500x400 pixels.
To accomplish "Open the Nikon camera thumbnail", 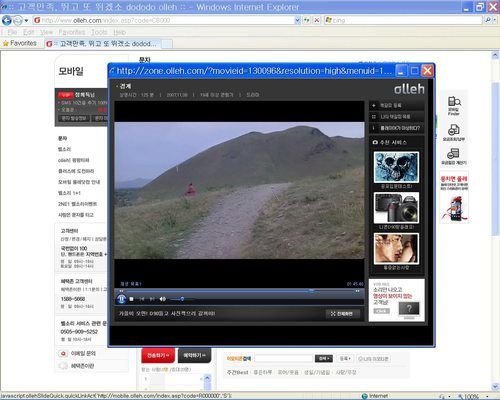I will (x=396, y=208).
